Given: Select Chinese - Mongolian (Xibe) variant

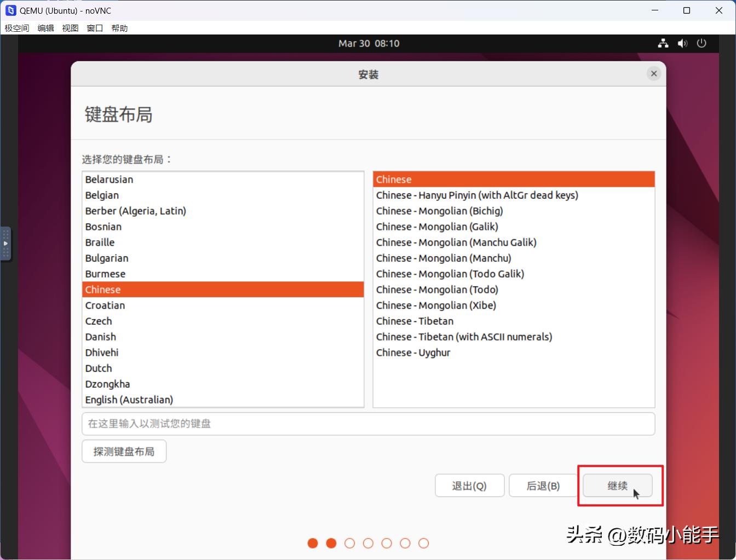Looking at the screenshot, I should point(514,305).
